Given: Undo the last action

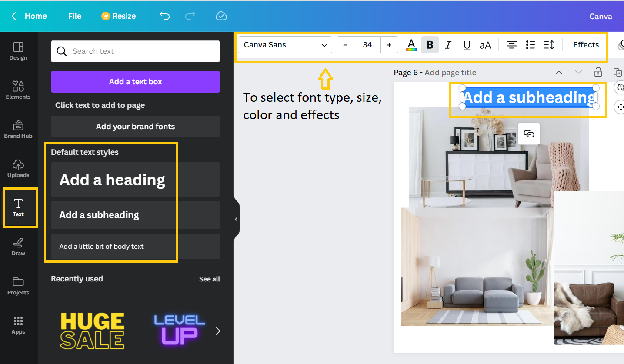Looking at the screenshot, I should (164, 16).
